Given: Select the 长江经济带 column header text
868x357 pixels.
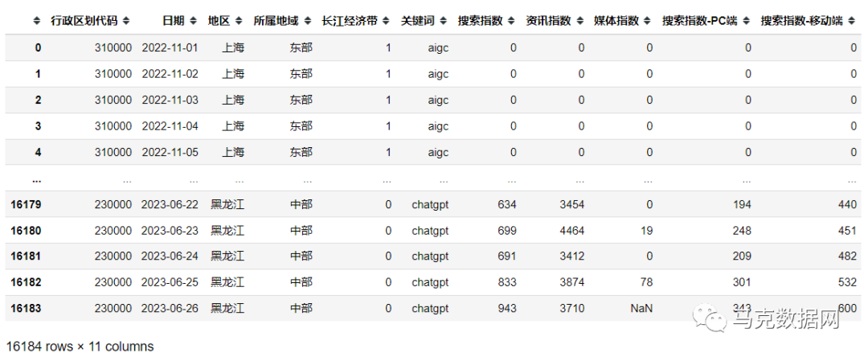Looking at the screenshot, I should pos(350,21).
